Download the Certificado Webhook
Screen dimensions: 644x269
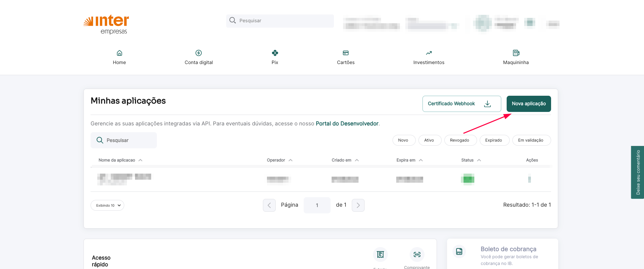point(462,104)
